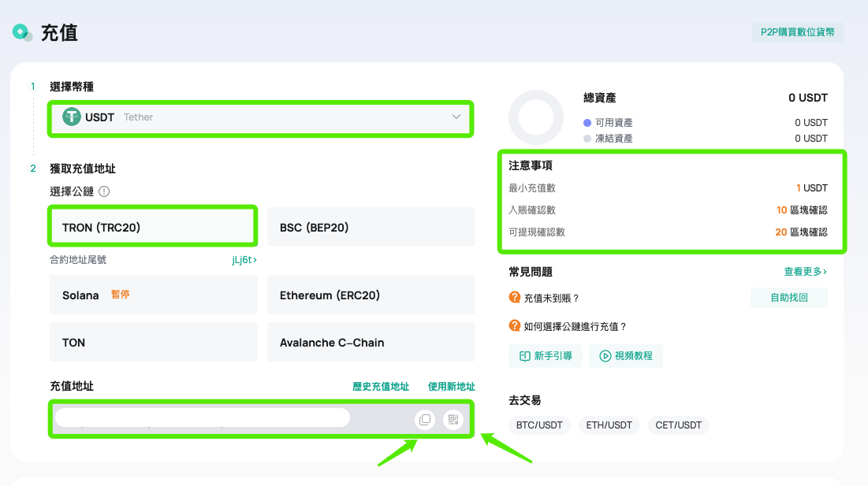Click the 注意事項 heading

(531, 165)
